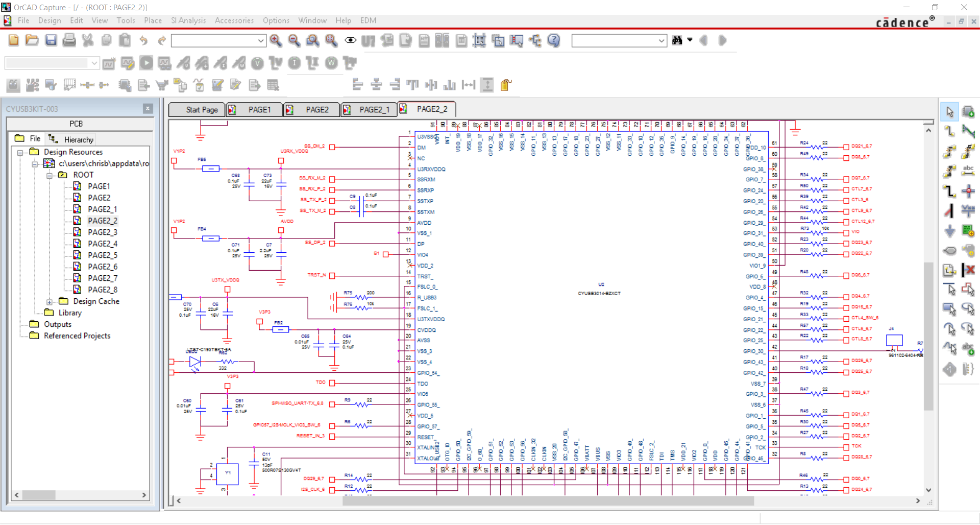
Task: Click the Help question mark icon
Action: point(554,40)
